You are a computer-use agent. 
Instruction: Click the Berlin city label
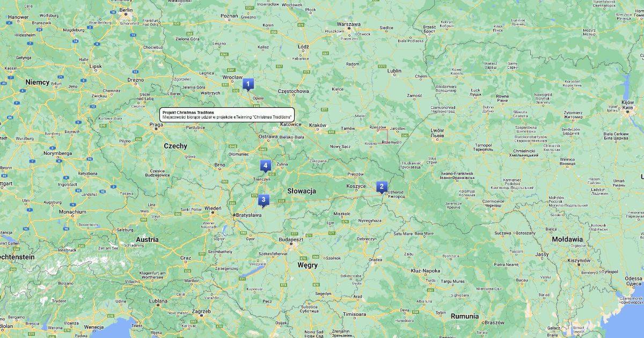pyautogui.click(x=126, y=10)
